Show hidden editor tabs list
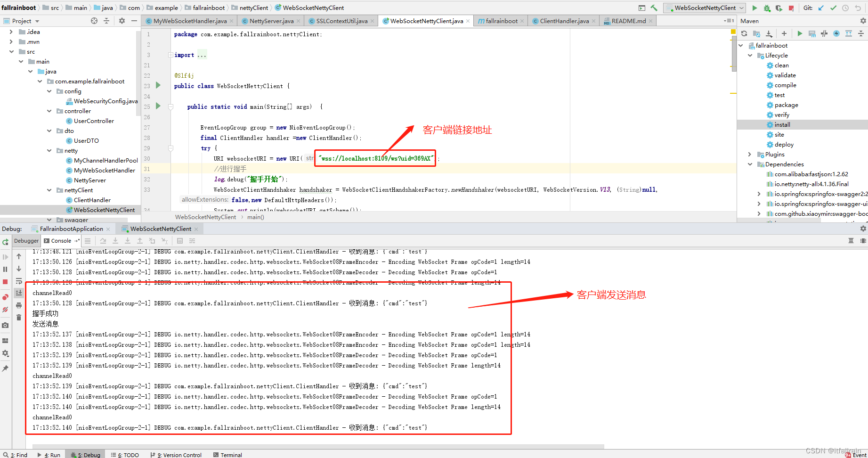Viewport: 868px width, 458px height. (x=729, y=21)
